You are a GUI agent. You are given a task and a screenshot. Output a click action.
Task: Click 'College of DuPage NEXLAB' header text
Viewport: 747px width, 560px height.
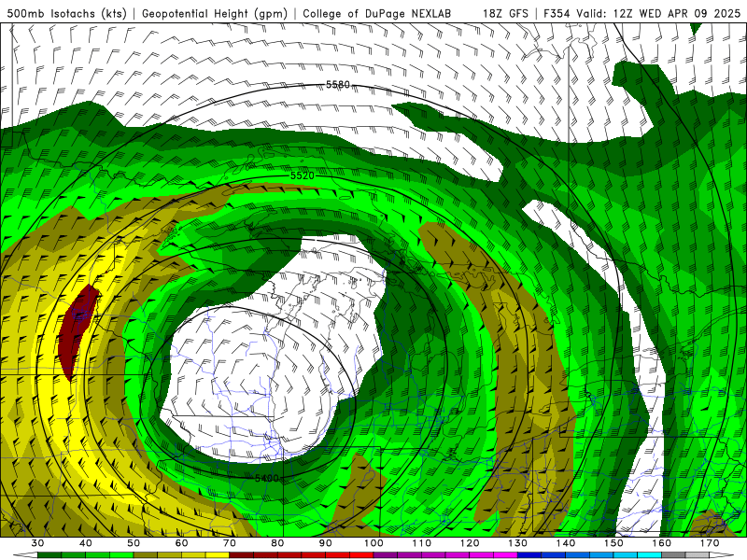click(x=377, y=13)
